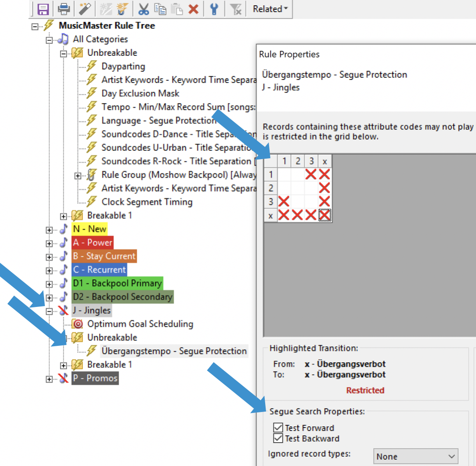476x466 pixels.
Task: Toggle the highlighted x-to-x grid cell
Action: click(325, 215)
